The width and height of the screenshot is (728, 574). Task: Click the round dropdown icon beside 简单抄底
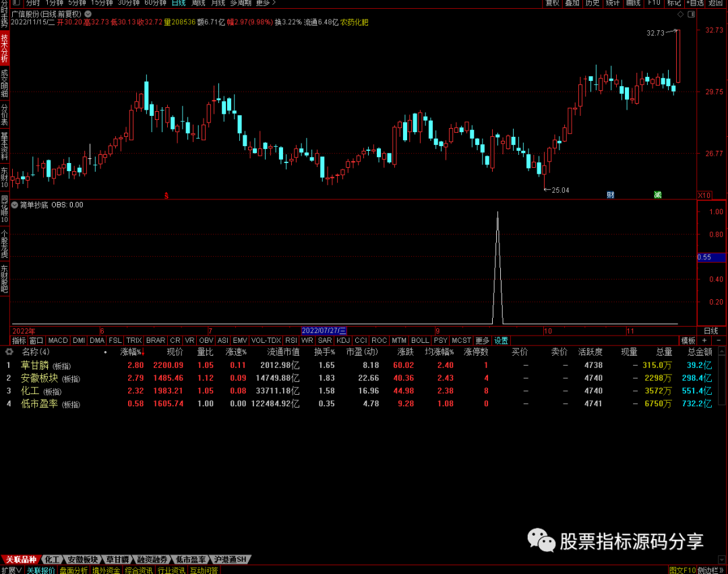tap(14, 205)
